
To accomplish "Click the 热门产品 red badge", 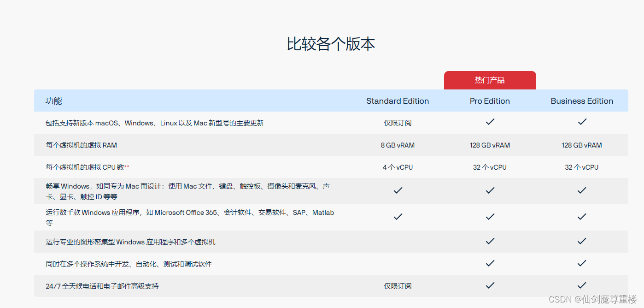I will 490,80.
